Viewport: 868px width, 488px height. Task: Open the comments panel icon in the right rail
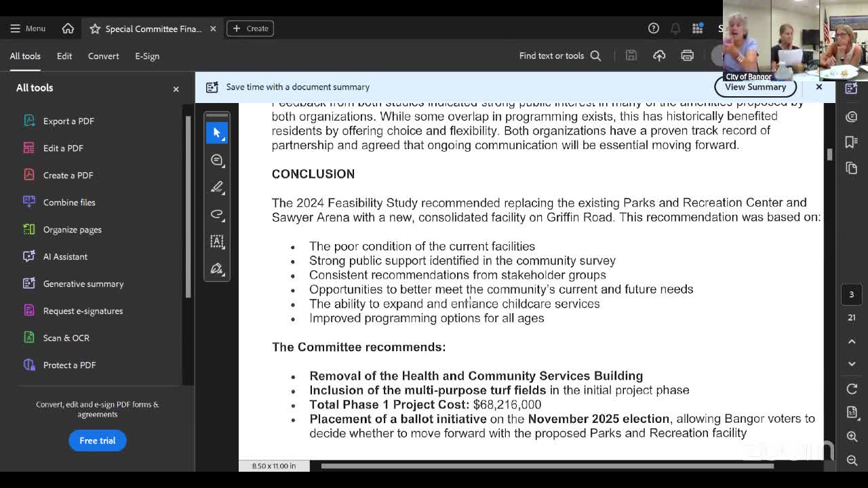(852, 116)
